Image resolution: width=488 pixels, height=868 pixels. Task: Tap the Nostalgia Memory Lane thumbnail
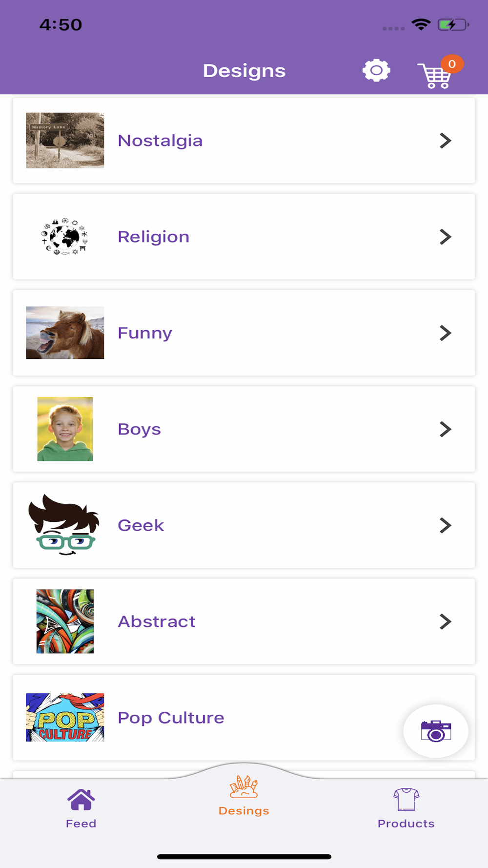pyautogui.click(x=65, y=141)
